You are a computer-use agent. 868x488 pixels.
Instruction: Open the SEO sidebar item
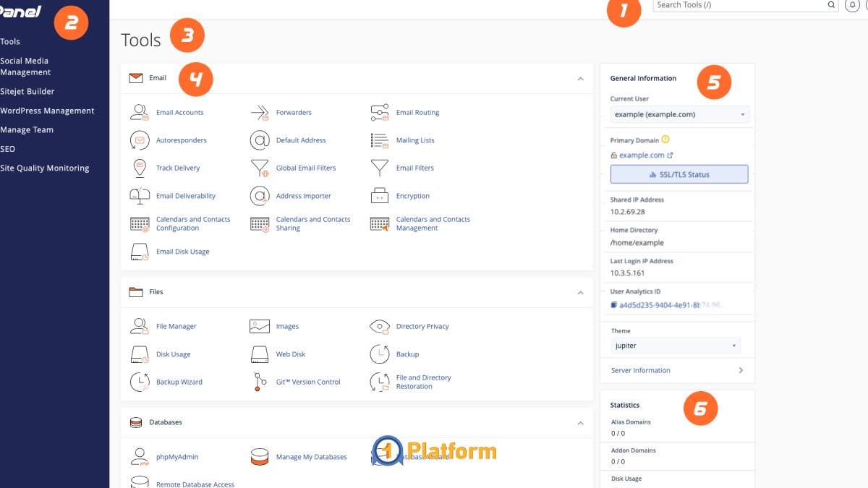coord(7,149)
